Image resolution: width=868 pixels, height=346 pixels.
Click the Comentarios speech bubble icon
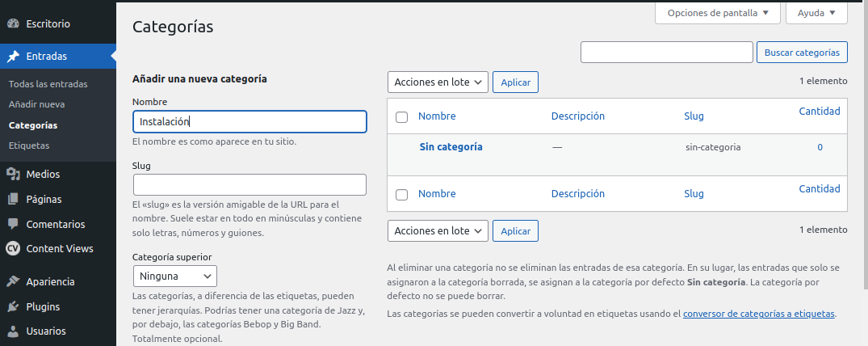click(x=13, y=224)
